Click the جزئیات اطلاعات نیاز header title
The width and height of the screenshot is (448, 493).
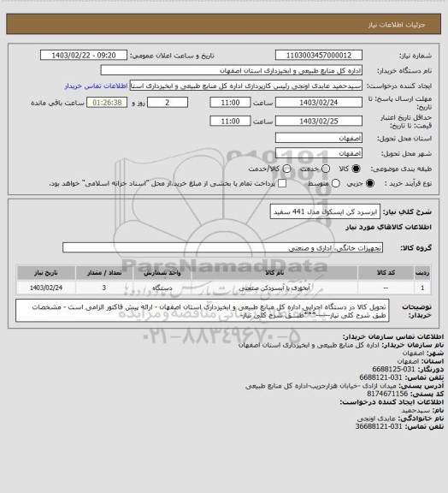[397, 25]
